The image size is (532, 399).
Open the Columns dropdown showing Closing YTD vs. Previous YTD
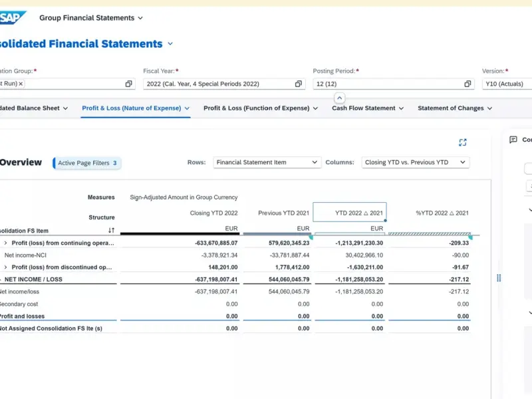416,162
